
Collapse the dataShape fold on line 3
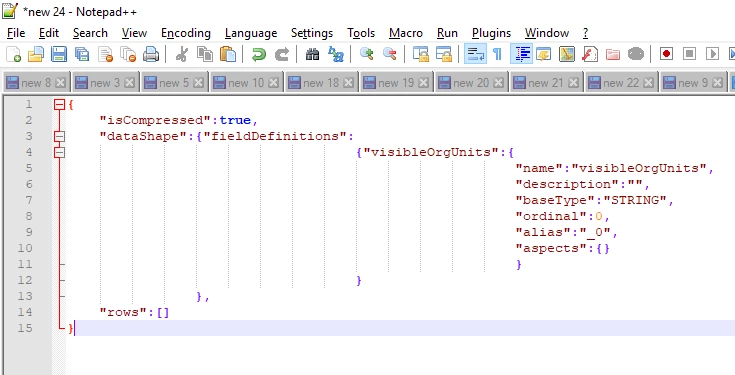(x=59, y=136)
